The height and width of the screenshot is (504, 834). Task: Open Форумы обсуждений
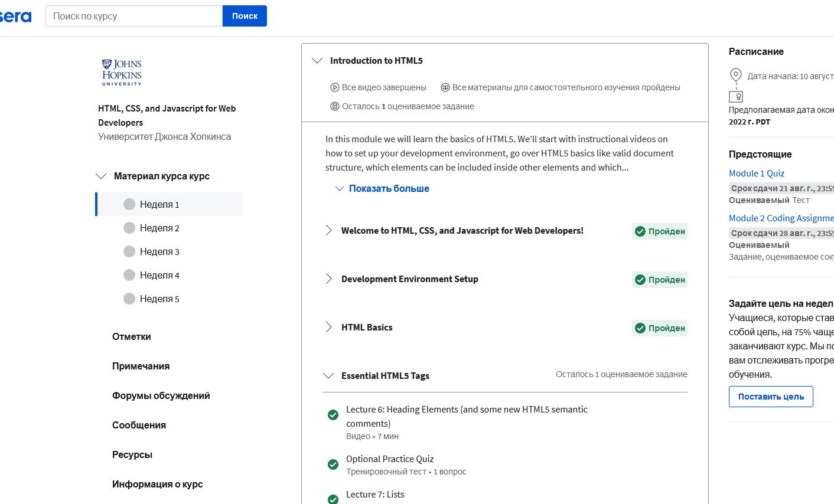(x=161, y=395)
